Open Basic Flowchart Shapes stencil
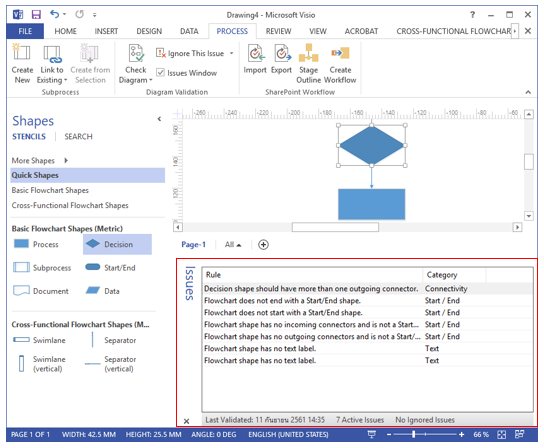This screenshot has height=448, width=544. coord(50,191)
